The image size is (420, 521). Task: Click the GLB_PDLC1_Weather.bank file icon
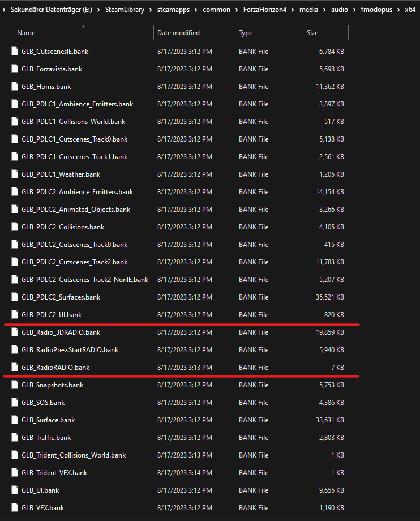pyautogui.click(x=15, y=174)
